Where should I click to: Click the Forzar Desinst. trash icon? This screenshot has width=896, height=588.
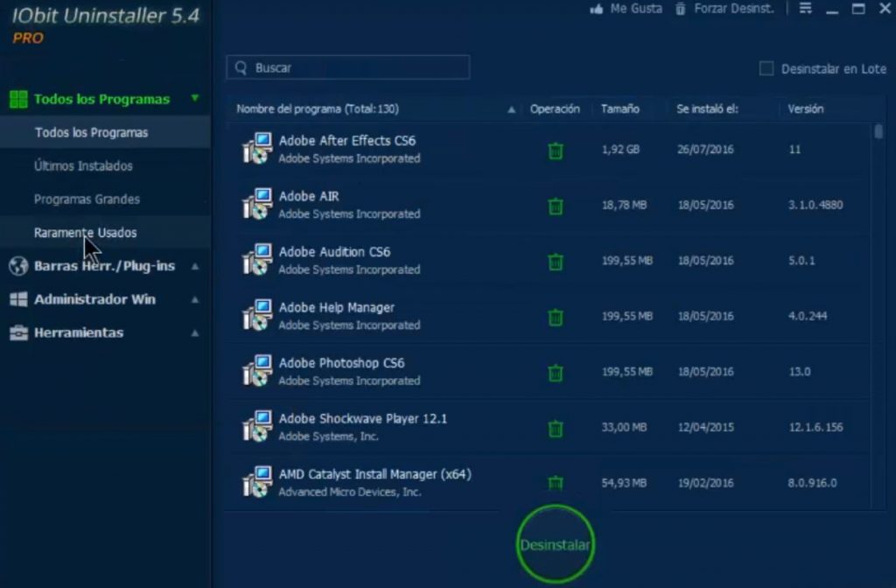point(681,9)
